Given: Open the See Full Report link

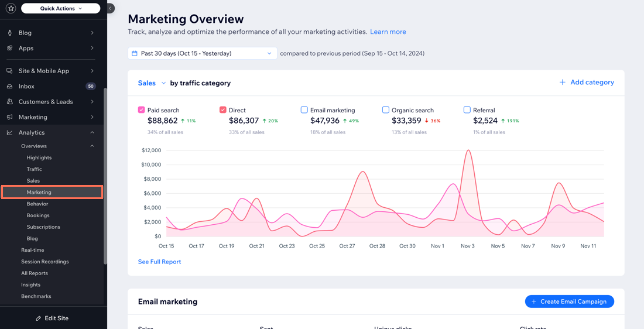Looking at the screenshot, I should [x=159, y=262].
